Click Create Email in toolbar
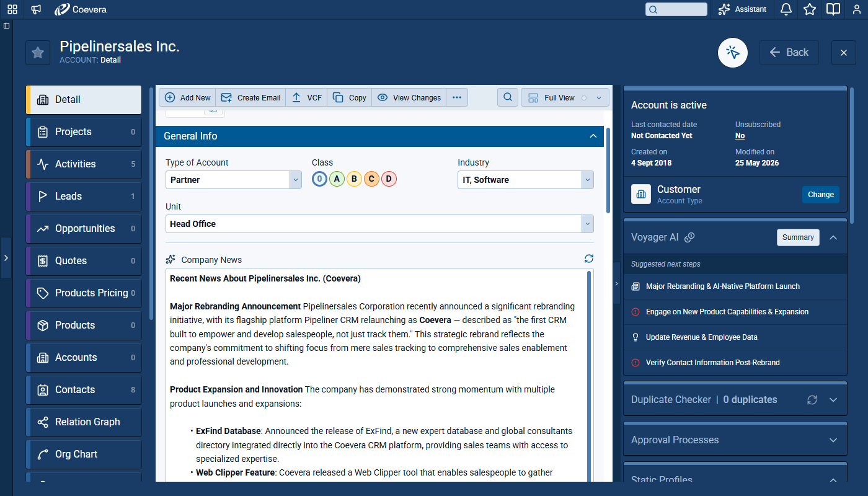This screenshot has height=496, width=868. [250, 97]
